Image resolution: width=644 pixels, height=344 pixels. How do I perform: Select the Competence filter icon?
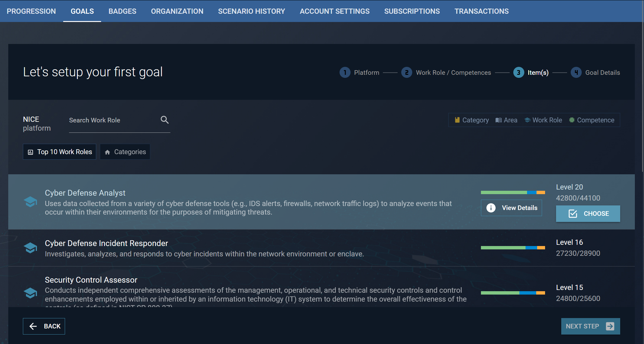coord(571,120)
